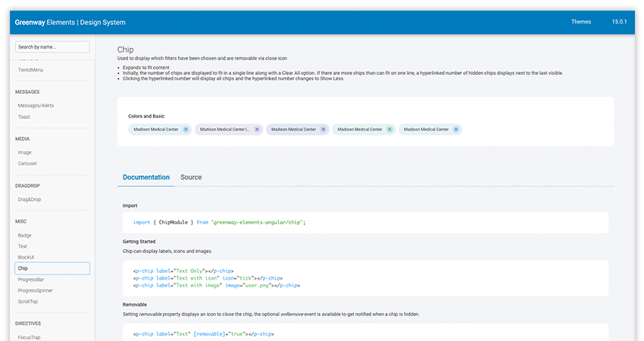The height and width of the screenshot is (341, 644).
Task: Dismiss the fifth Madison Medical Center chip
Action: coord(455,130)
